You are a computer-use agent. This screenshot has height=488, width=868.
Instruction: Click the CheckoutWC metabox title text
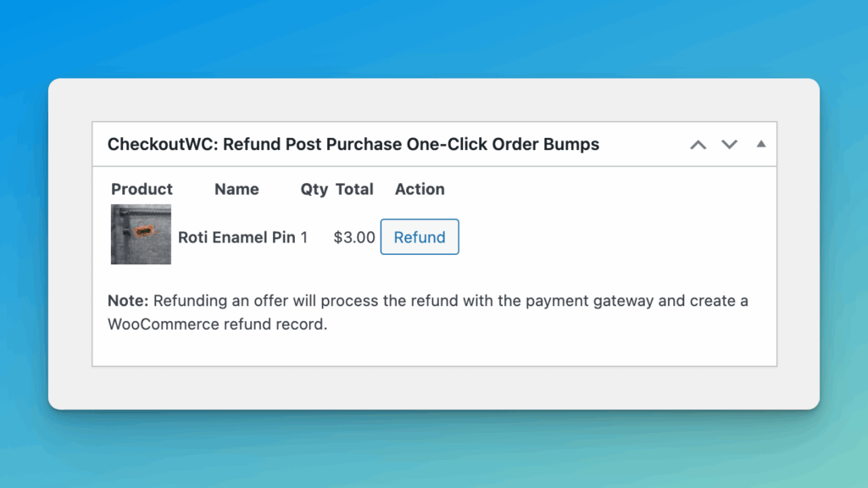point(353,144)
